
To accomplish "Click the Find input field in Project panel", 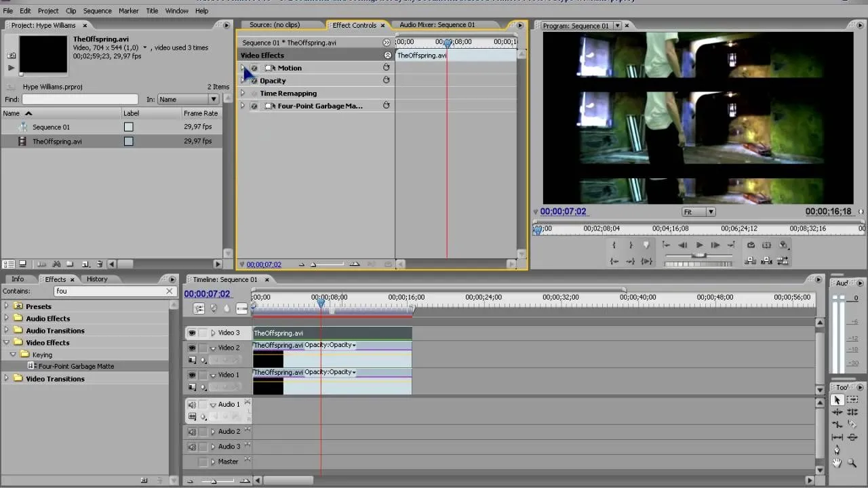I will [80, 100].
